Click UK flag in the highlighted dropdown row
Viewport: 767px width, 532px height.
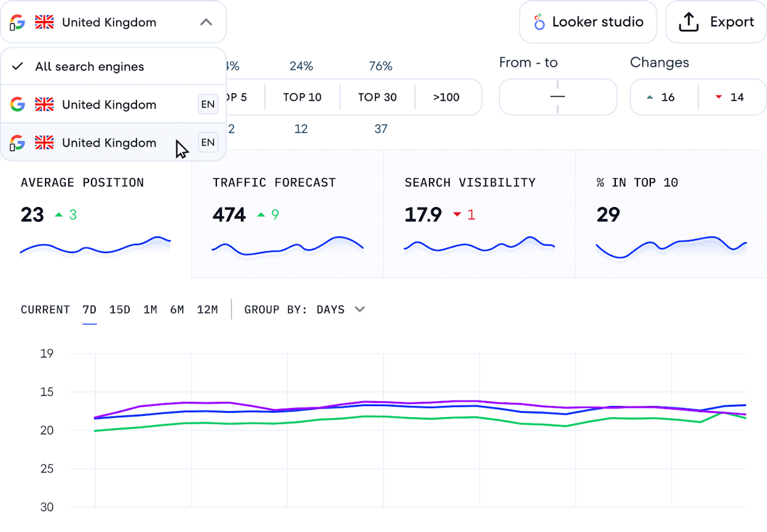click(x=44, y=143)
